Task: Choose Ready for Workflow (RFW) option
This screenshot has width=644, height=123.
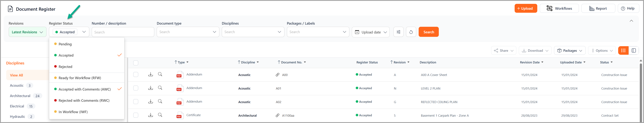Action: coord(80,78)
